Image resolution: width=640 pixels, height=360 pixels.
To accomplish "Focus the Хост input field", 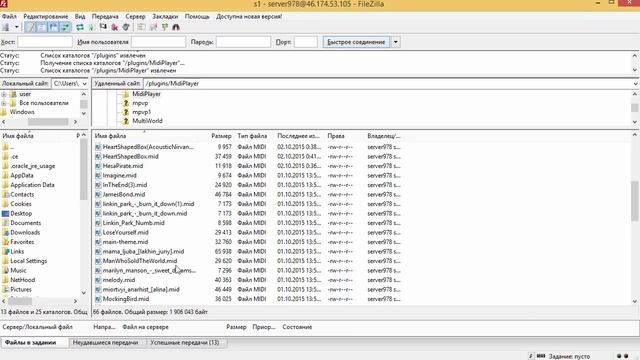I will click(x=45, y=42).
